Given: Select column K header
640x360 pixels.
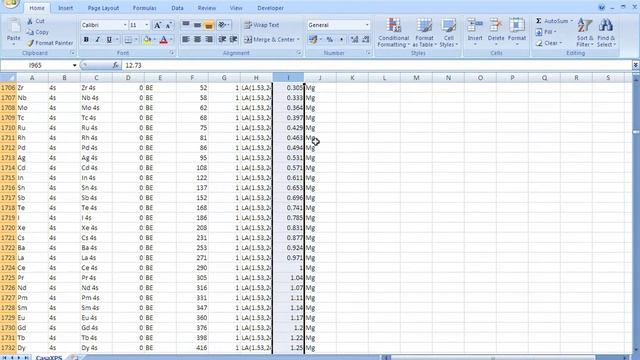Looking at the screenshot, I should [352, 78].
